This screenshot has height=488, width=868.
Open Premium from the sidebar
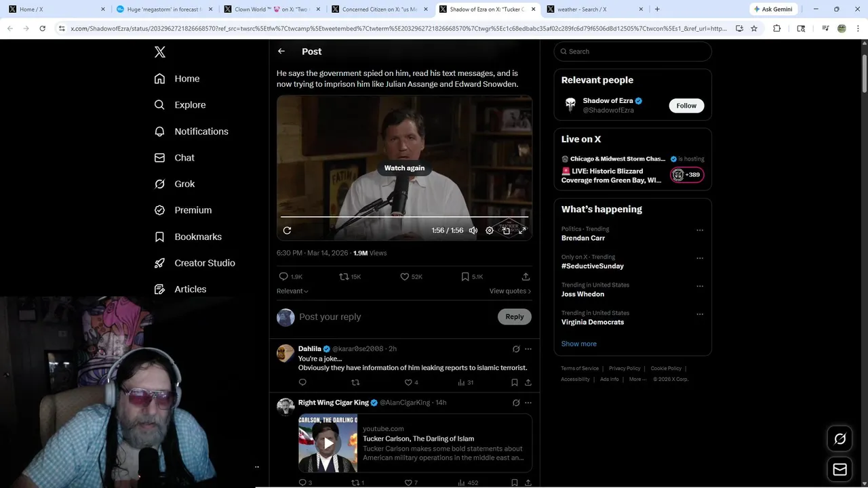[183, 210]
